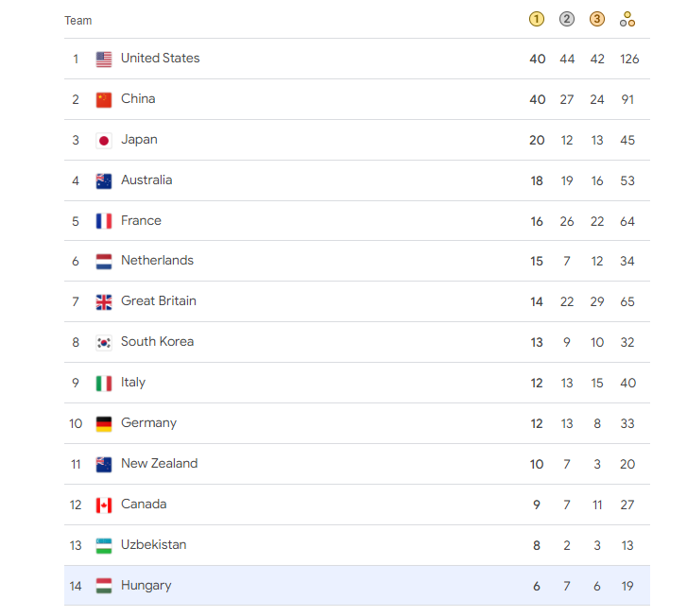The width and height of the screenshot is (687, 616).
Task: Select the highlighted Hungary row
Action: 357,586
